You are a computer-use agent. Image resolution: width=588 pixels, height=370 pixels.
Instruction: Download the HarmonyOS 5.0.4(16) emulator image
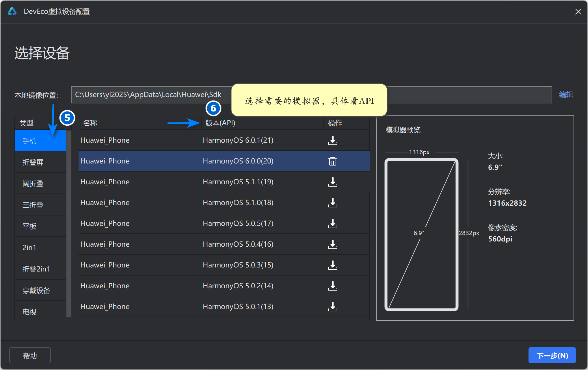[332, 244]
